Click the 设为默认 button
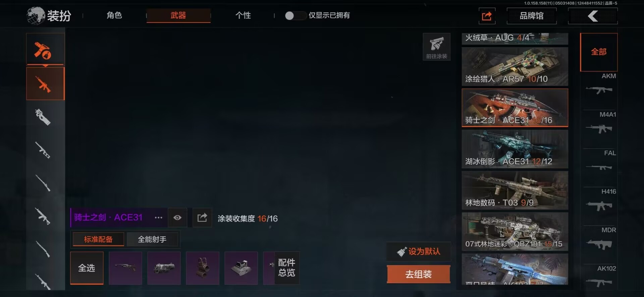This screenshot has width=644, height=297. [x=419, y=251]
